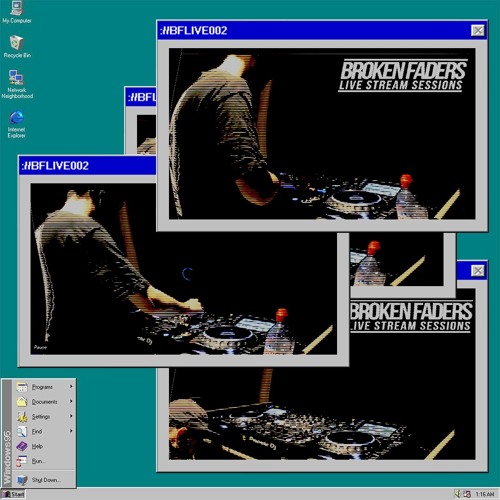
Task: Open Settings in the Start menu
Action: pyautogui.click(x=44, y=417)
